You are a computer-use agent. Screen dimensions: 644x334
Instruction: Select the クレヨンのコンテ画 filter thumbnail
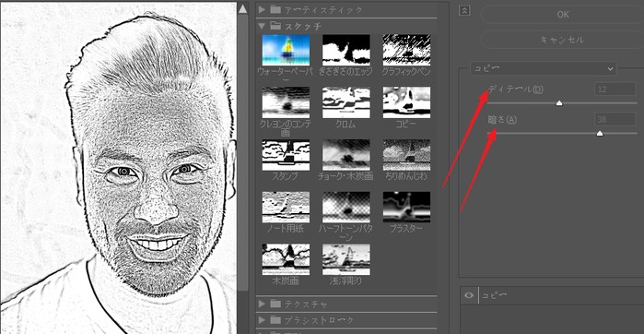click(286, 102)
